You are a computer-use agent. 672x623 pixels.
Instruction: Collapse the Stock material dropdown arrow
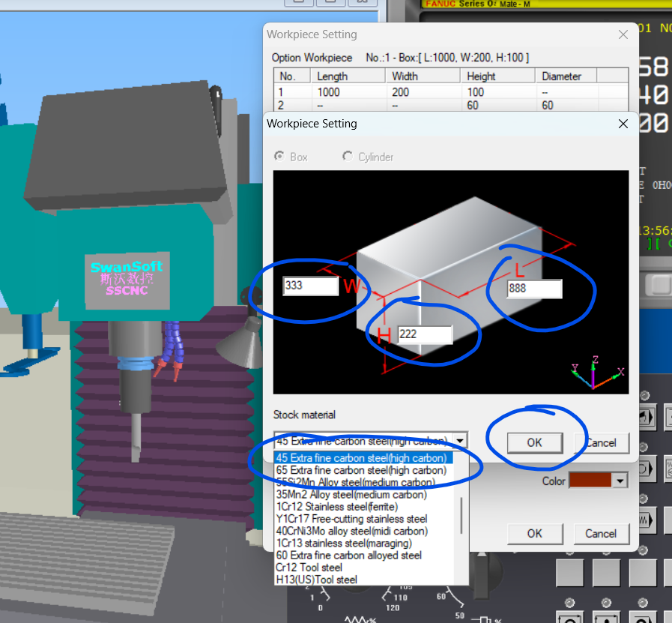click(461, 441)
